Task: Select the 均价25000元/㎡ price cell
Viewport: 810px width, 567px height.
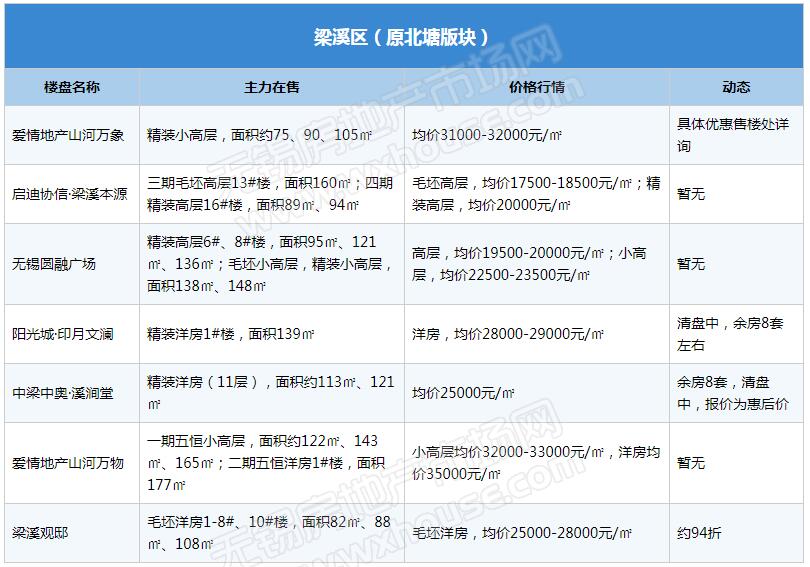Action: [x=463, y=394]
